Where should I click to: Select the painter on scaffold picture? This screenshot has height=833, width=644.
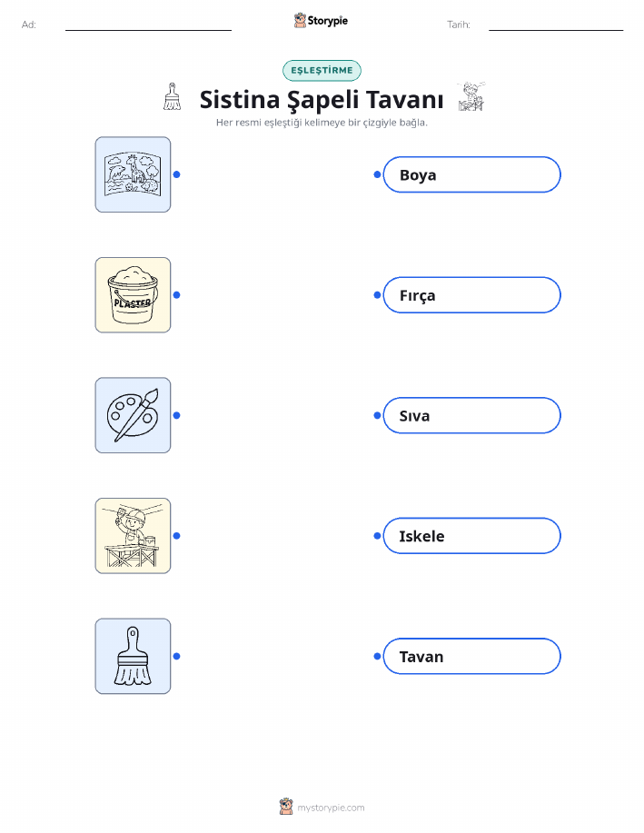tap(133, 536)
